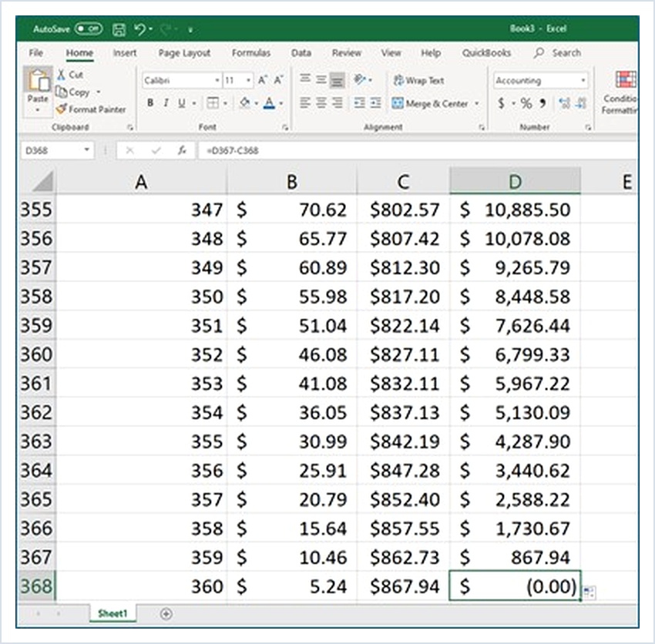
Task: Open the Formulas ribbon tab
Action: [251, 52]
